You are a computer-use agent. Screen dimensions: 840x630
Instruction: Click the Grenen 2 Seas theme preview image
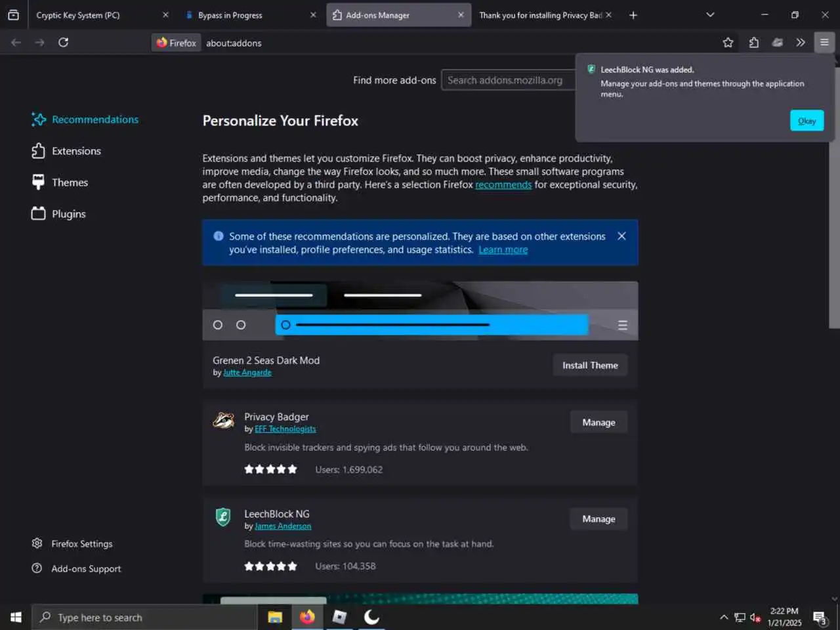[420, 310]
